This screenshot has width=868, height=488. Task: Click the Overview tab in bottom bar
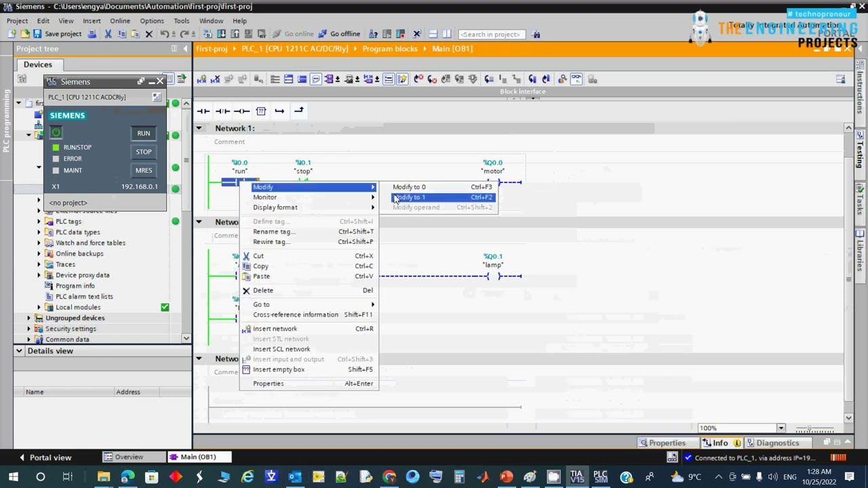tap(133, 457)
